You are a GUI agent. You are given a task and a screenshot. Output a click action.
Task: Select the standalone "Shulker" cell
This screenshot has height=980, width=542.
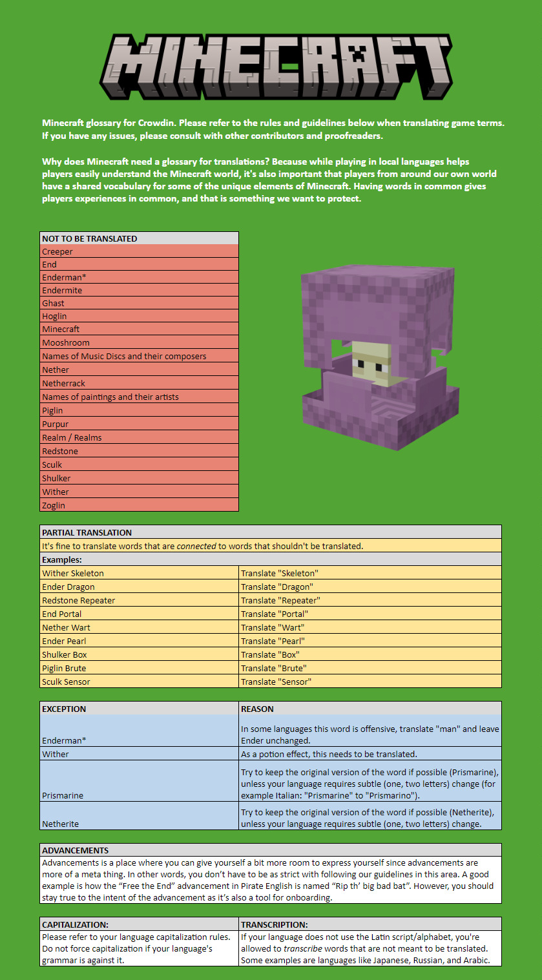[140, 478]
